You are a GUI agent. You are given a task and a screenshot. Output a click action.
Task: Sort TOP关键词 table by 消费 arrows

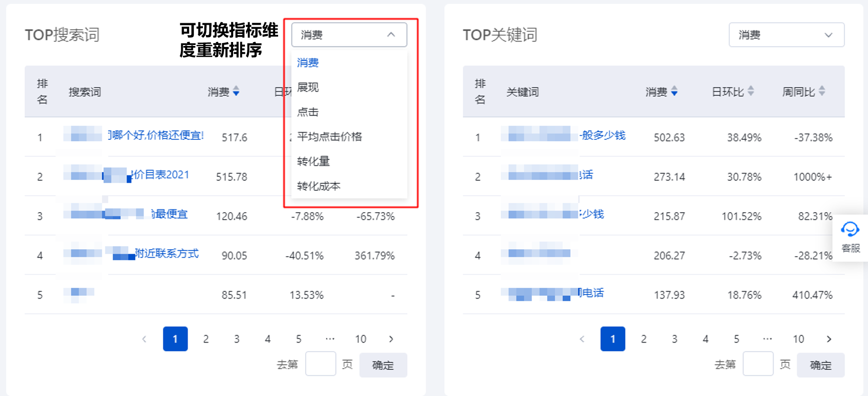point(674,91)
